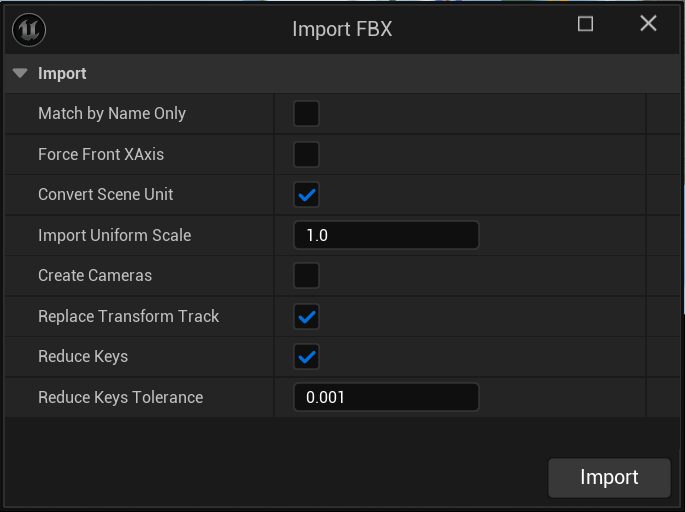685x512 pixels.
Task: Select the Reduce Keys Tolerance label
Action: (x=121, y=398)
